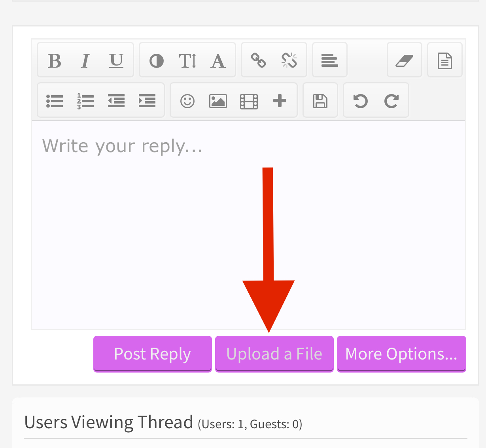The image size is (486, 448).
Task: Toggle underline text formatting
Action: point(116,61)
